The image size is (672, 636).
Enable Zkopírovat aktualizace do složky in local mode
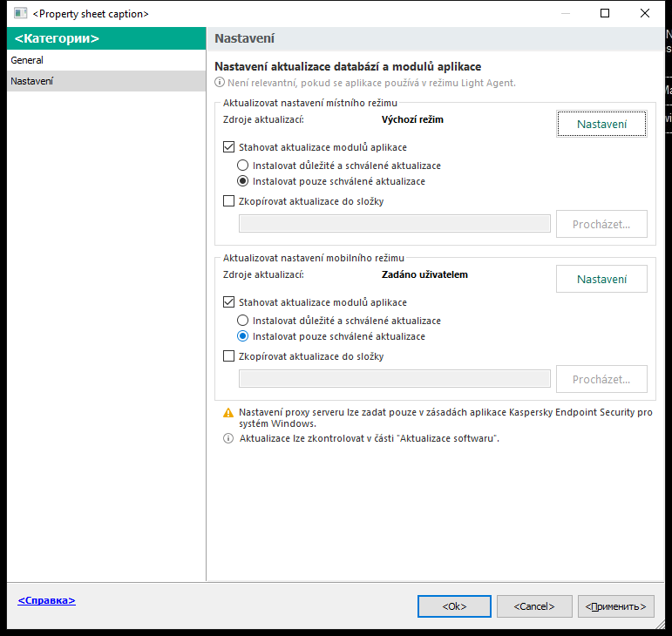[229, 201]
